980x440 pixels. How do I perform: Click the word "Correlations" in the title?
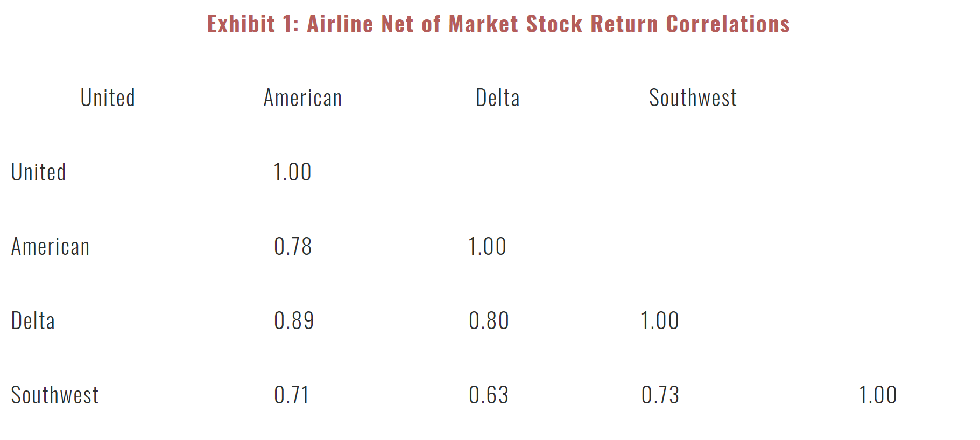click(728, 24)
